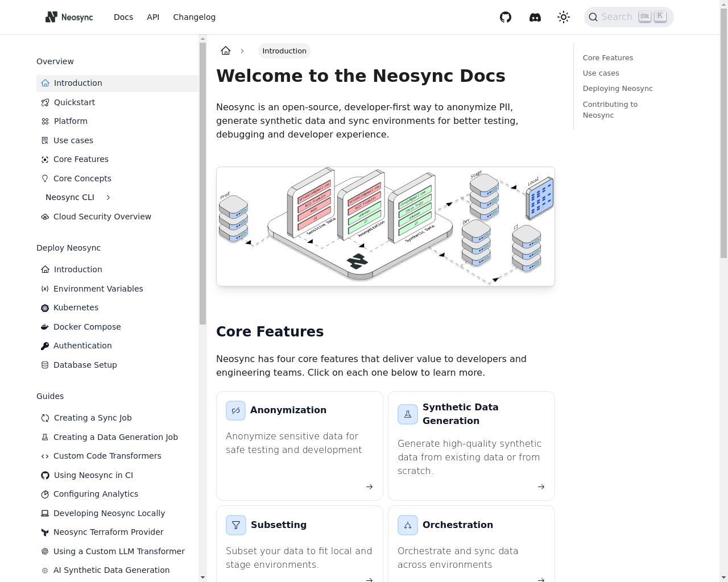Click the page vertical scrollbar thumb
This screenshot has width=728, height=582.
point(723,133)
